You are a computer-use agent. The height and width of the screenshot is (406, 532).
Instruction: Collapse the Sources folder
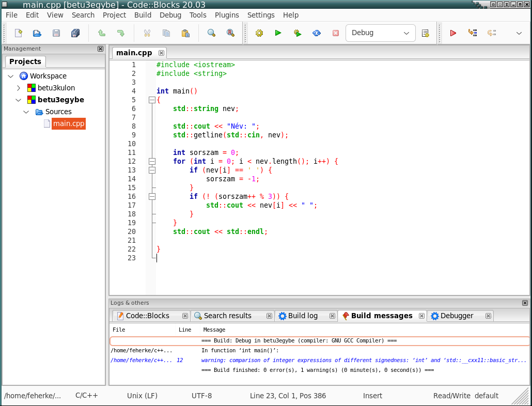pyautogui.click(x=26, y=112)
